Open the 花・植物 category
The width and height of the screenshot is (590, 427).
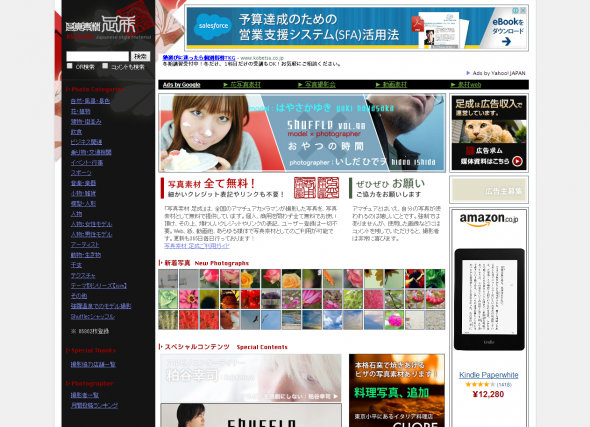coord(81,111)
